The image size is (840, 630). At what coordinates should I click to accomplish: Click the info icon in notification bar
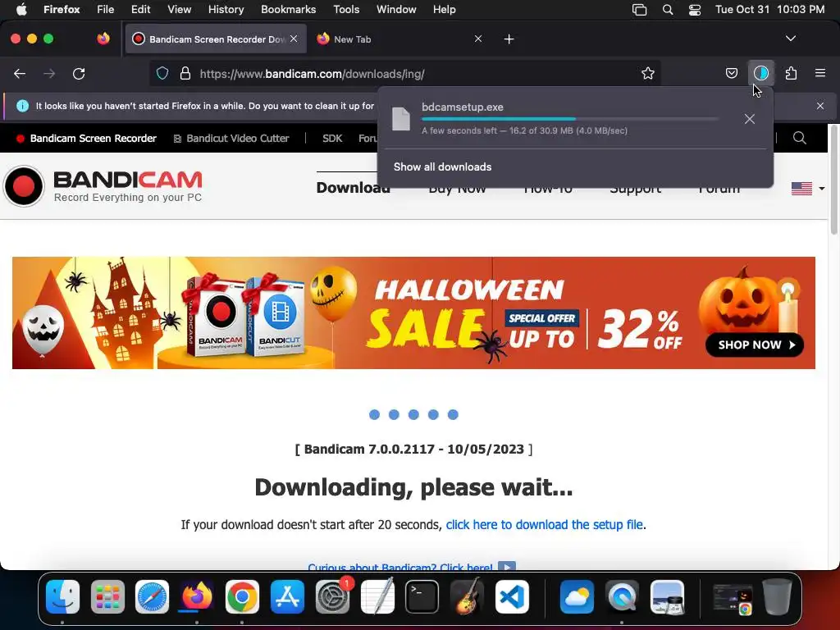22,106
